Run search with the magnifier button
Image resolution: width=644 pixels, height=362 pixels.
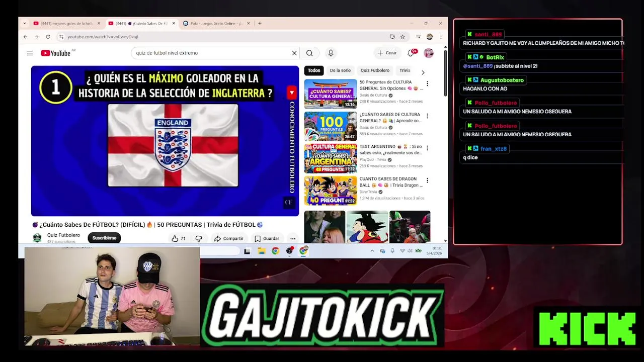pos(309,53)
